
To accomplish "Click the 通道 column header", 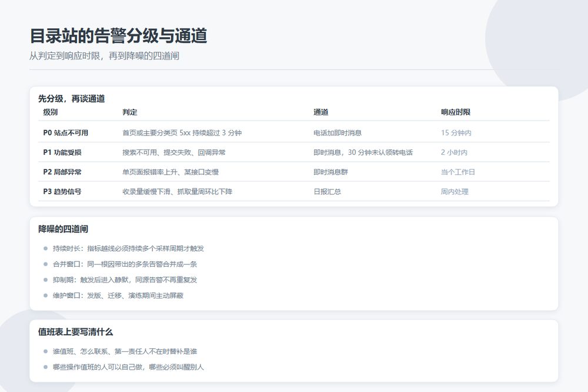I will [x=320, y=112].
